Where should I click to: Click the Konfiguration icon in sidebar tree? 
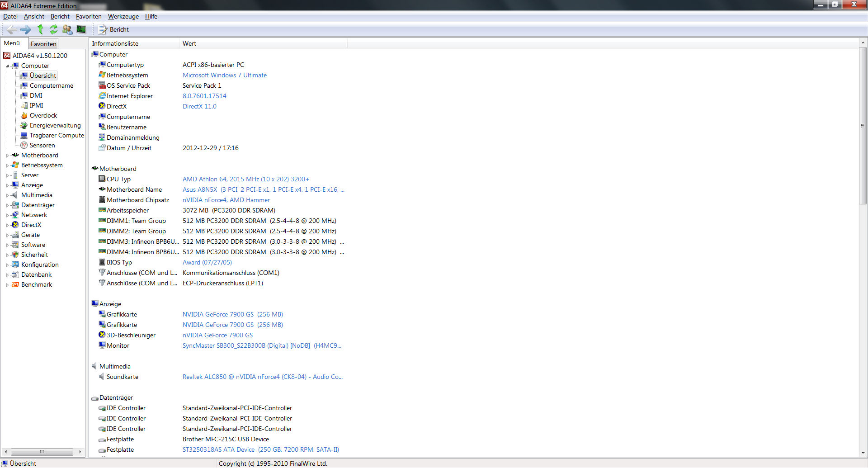15,265
